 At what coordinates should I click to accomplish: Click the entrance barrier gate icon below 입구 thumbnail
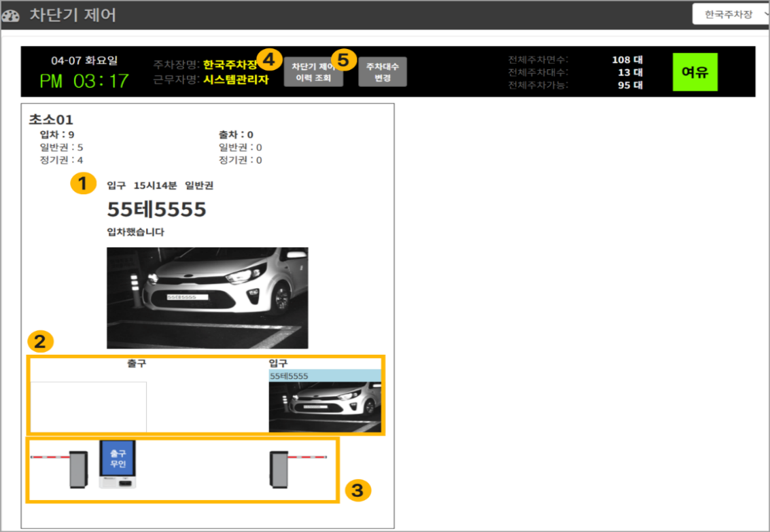pyautogui.click(x=298, y=469)
